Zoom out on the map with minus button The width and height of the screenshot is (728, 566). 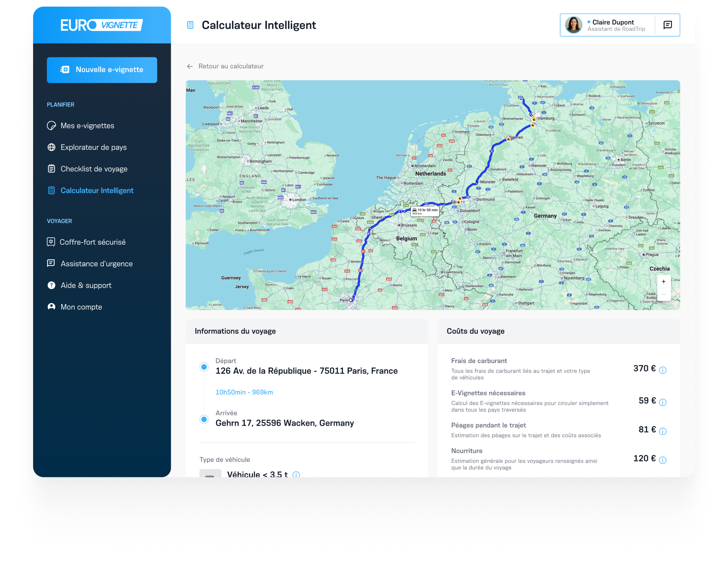pyautogui.click(x=664, y=294)
